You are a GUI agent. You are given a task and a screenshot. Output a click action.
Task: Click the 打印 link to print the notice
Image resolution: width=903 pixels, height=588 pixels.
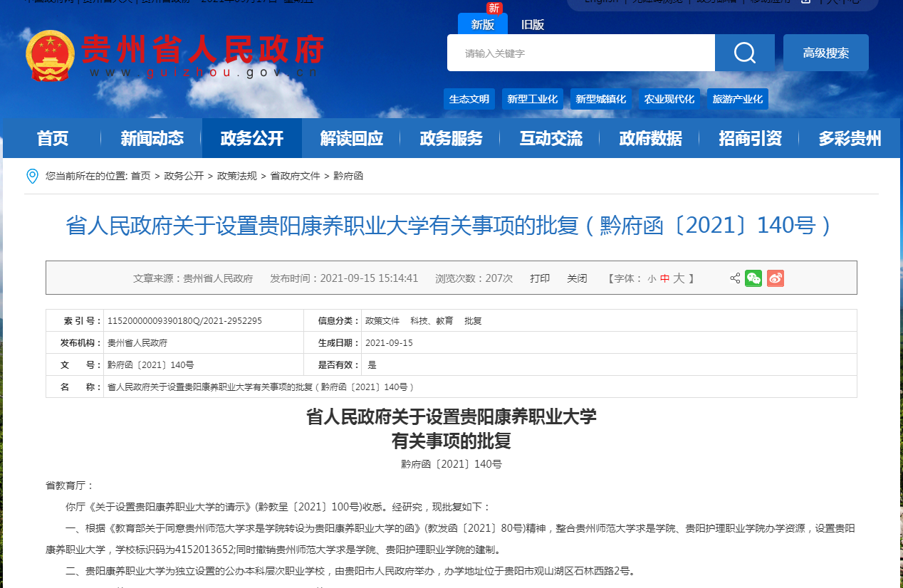coord(539,278)
